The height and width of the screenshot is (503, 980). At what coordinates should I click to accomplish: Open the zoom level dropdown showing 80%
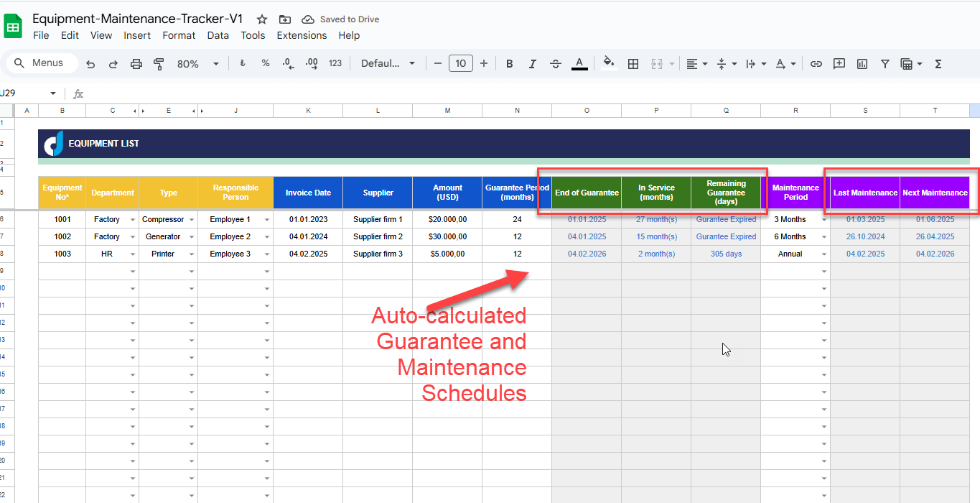click(197, 63)
